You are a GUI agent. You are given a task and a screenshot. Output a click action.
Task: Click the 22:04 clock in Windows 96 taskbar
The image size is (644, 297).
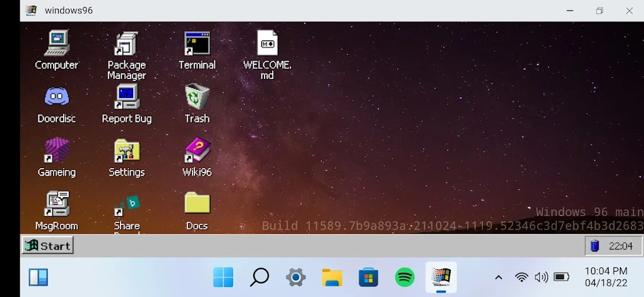click(621, 246)
